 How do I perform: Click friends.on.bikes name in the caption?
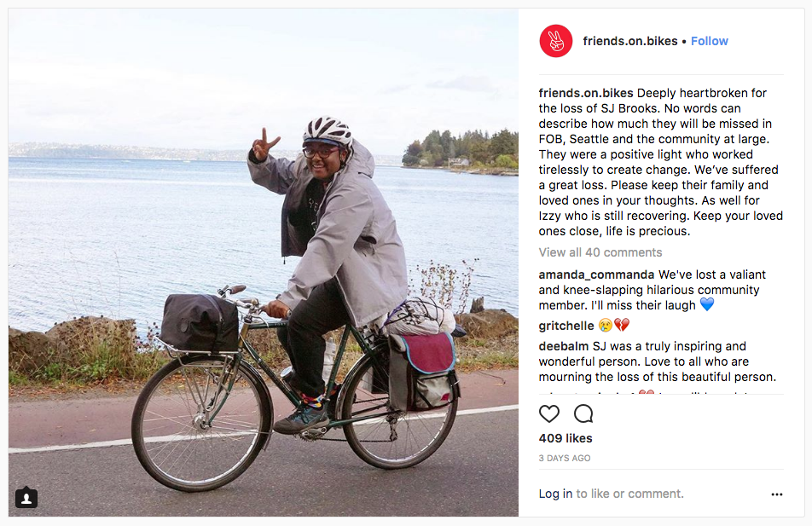[x=586, y=93]
